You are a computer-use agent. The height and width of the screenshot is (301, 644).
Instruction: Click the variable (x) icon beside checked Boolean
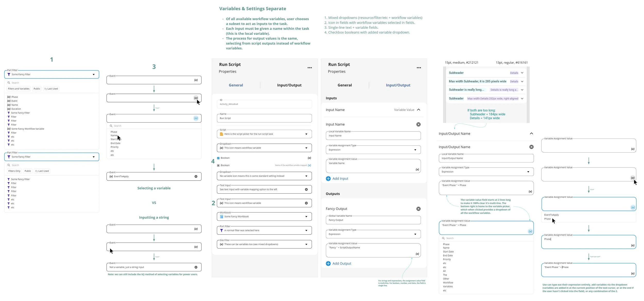point(309,158)
